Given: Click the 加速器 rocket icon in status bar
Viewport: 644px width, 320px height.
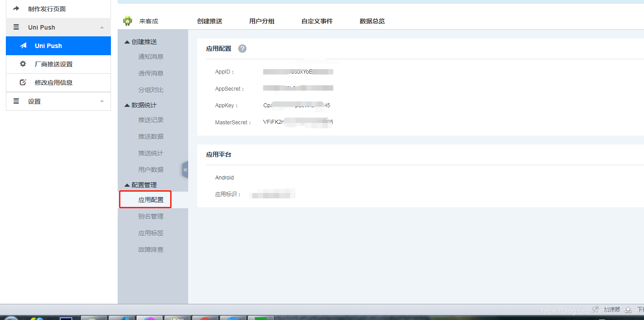Looking at the screenshot, I should pyautogui.click(x=595, y=310).
